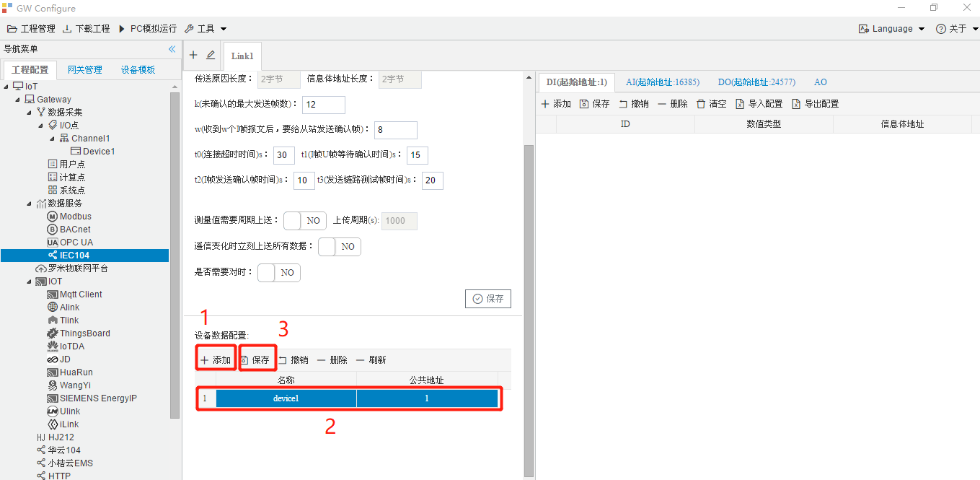Select the Link1 tab

click(242, 56)
